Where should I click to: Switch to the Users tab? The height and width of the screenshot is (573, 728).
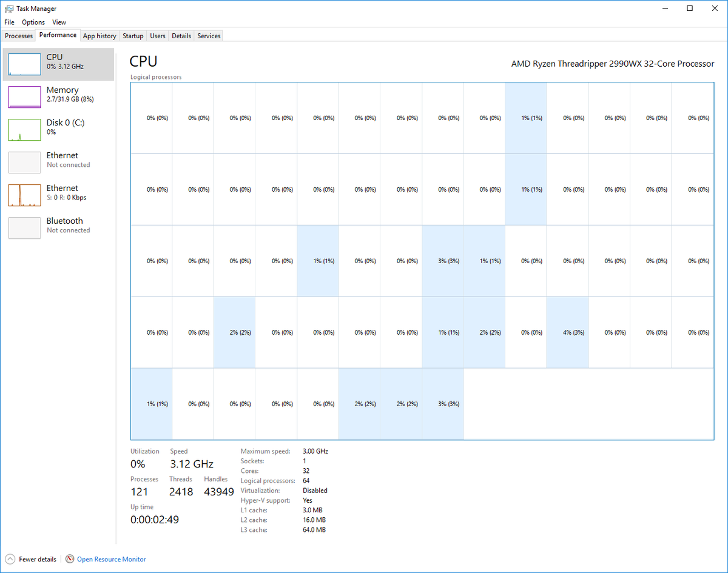point(158,36)
